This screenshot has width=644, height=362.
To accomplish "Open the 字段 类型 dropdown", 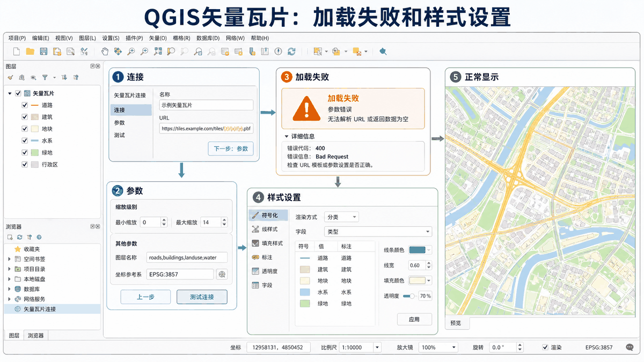I will click(x=378, y=232).
